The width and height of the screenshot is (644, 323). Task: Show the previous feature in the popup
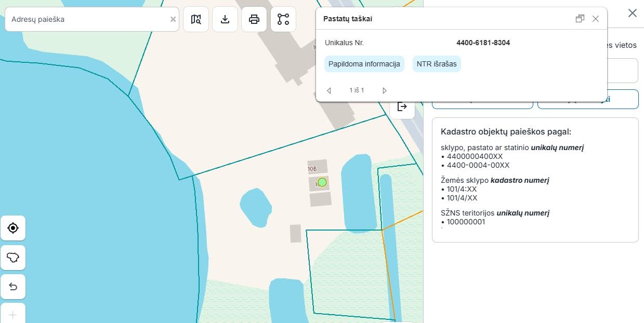coord(329,90)
